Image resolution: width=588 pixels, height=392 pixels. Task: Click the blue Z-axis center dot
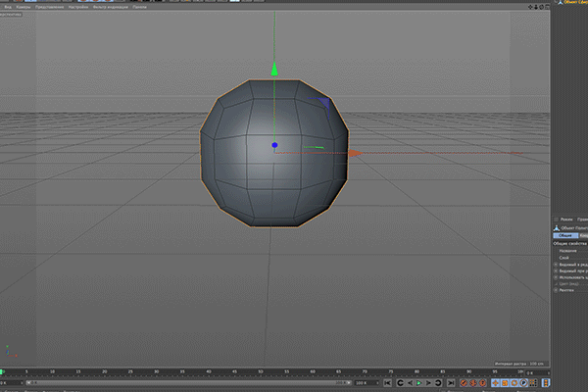[274, 145]
